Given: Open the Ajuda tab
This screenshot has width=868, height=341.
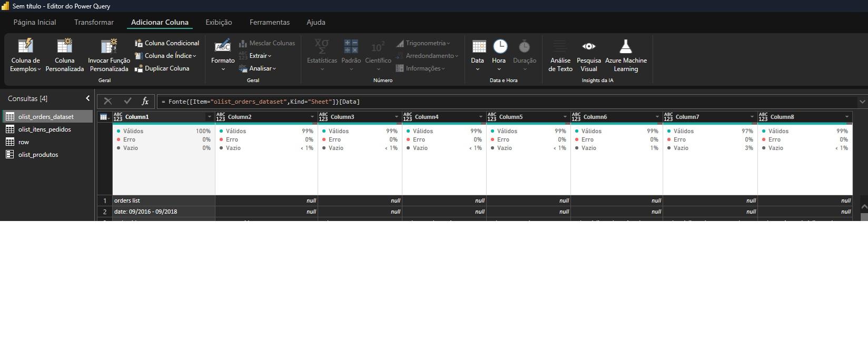Looking at the screenshot, I should 316,22.
